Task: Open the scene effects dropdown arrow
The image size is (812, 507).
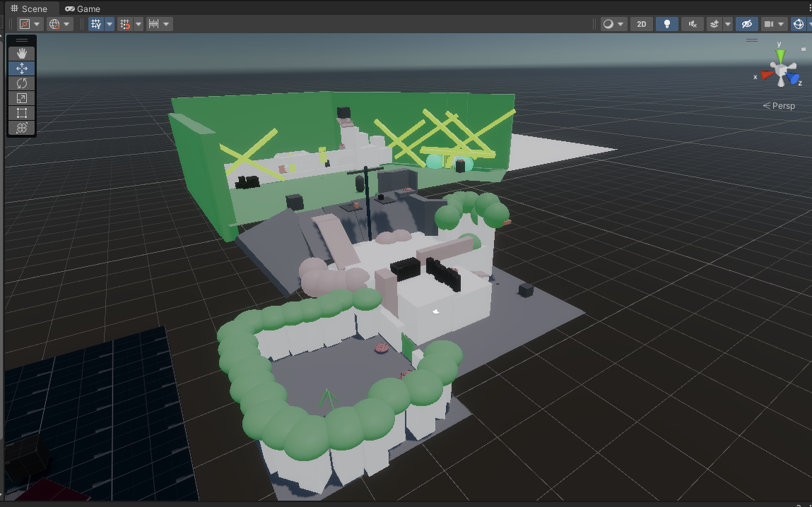Action: (x=729, y=23)
